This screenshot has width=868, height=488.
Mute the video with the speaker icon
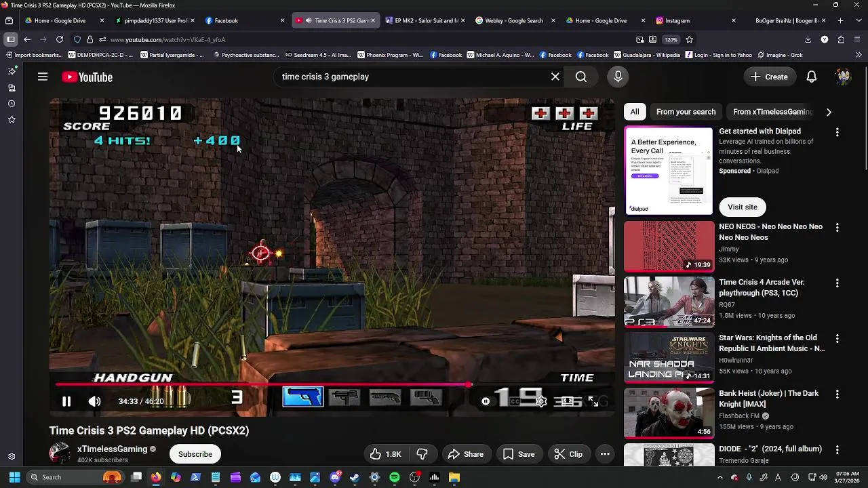pos(94,401)
